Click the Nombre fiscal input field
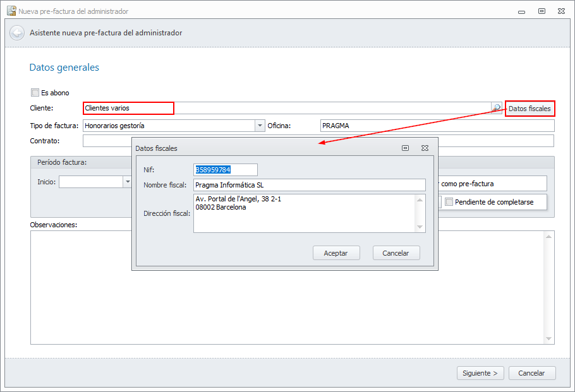Image resolution: width=575 pixels, height=392 pixels. pos(310,185)
